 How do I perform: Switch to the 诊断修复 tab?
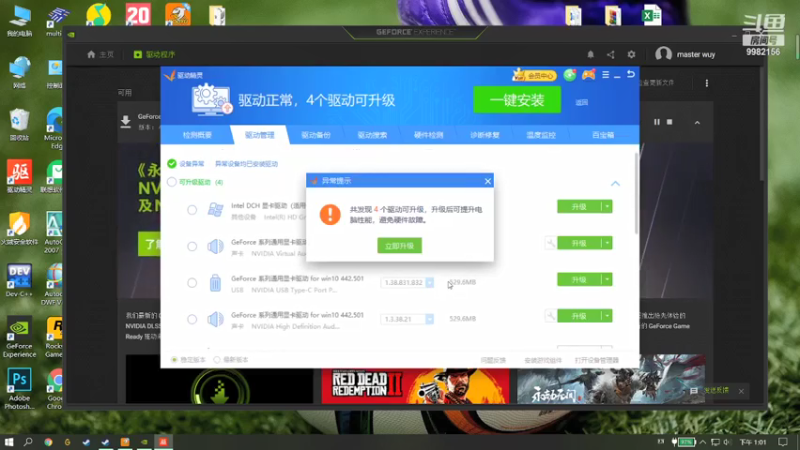484,135
